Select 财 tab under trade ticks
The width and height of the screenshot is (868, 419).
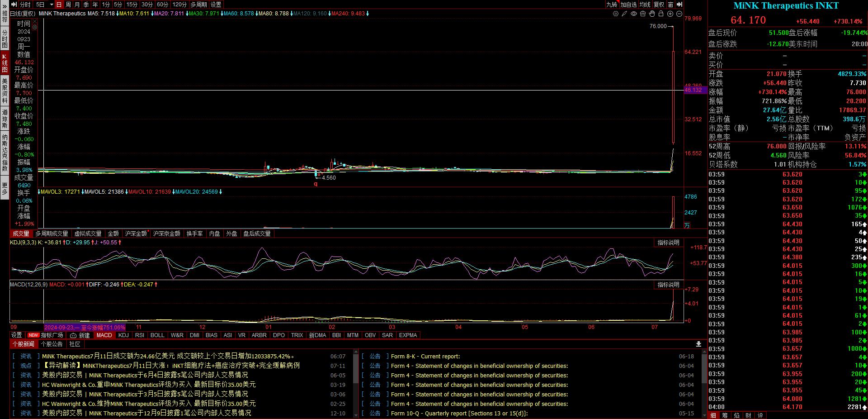point(749,415)
